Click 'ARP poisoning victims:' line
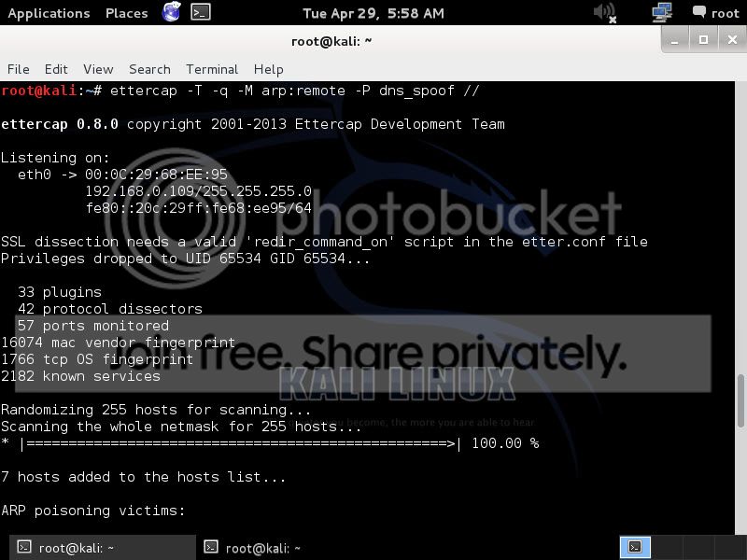This screenshot has width=747, height=560. 92,511
